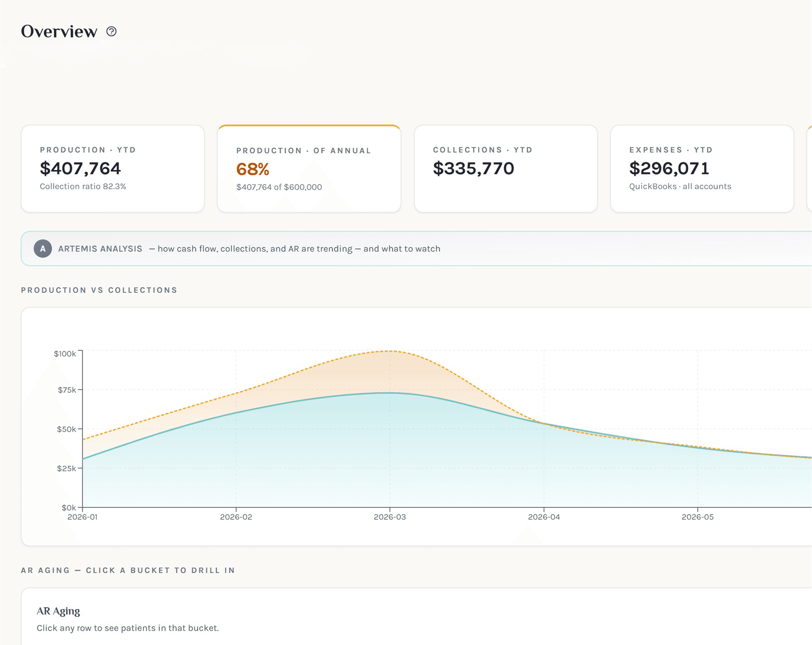Click the "$75k" y-axis label
The height and width of the screenshot is (645, 812).
click(x=67, y=390)
